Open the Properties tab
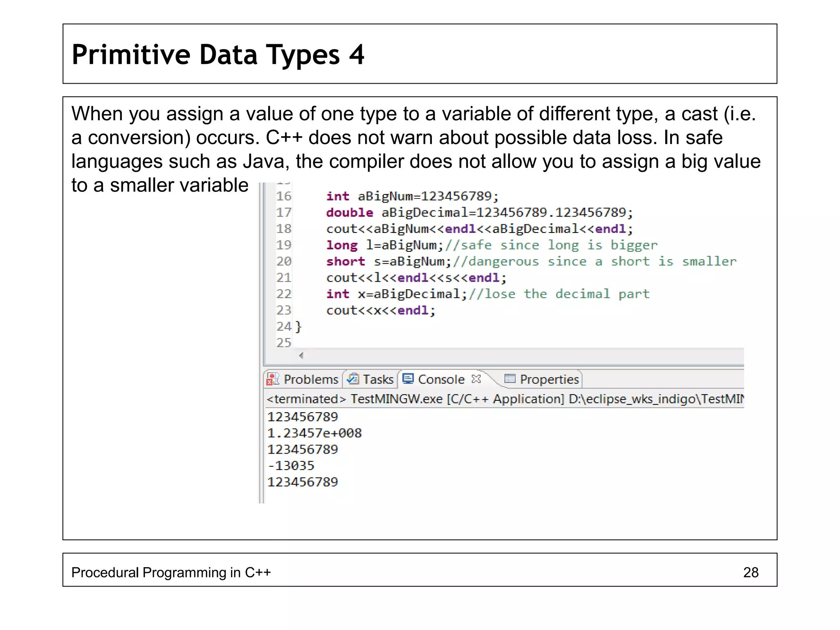The height and width of the screenshot is (630, 840). tap(541, 379)
